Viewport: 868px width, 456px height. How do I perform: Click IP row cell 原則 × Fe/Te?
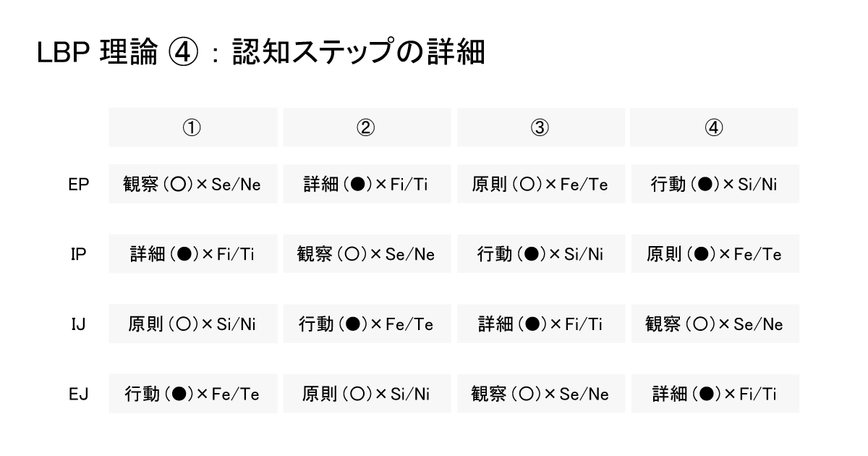[x=715, y=254]
